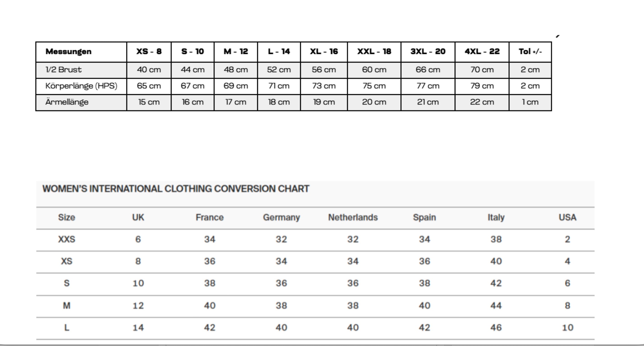Click Italy size 46 in L row
Screen dimensions: 644x346
tap(496, 327)
